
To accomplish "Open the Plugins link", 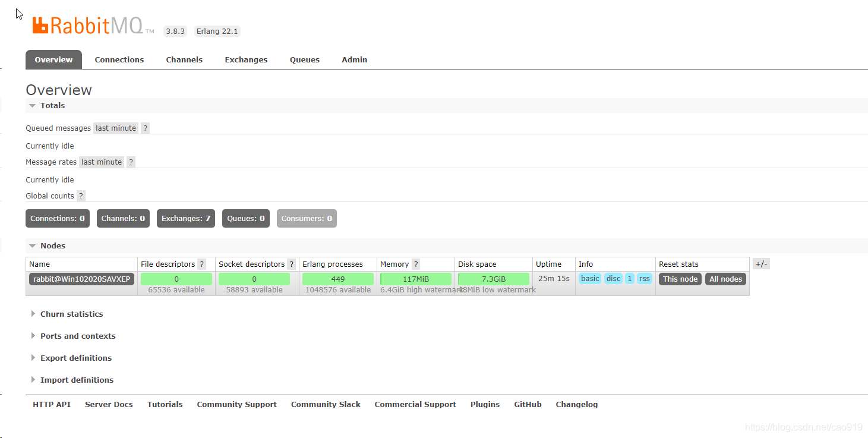I will pos(485,404).
